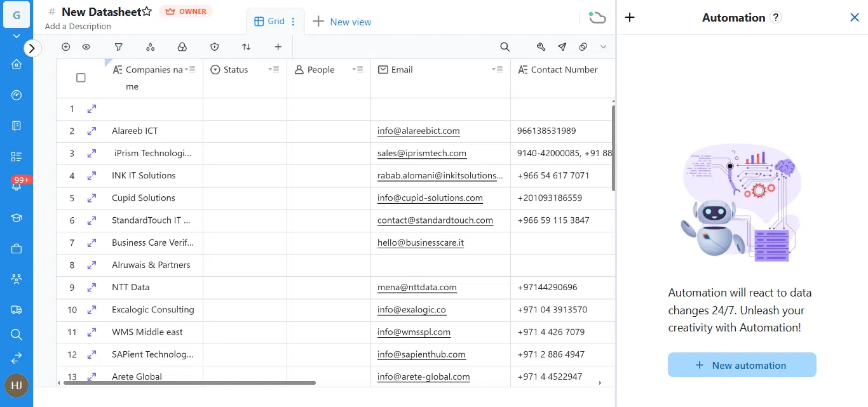Open the Automation help question mark
This screenshot has width=868, height=407.
pyautogui.click(x=775, y=18)
